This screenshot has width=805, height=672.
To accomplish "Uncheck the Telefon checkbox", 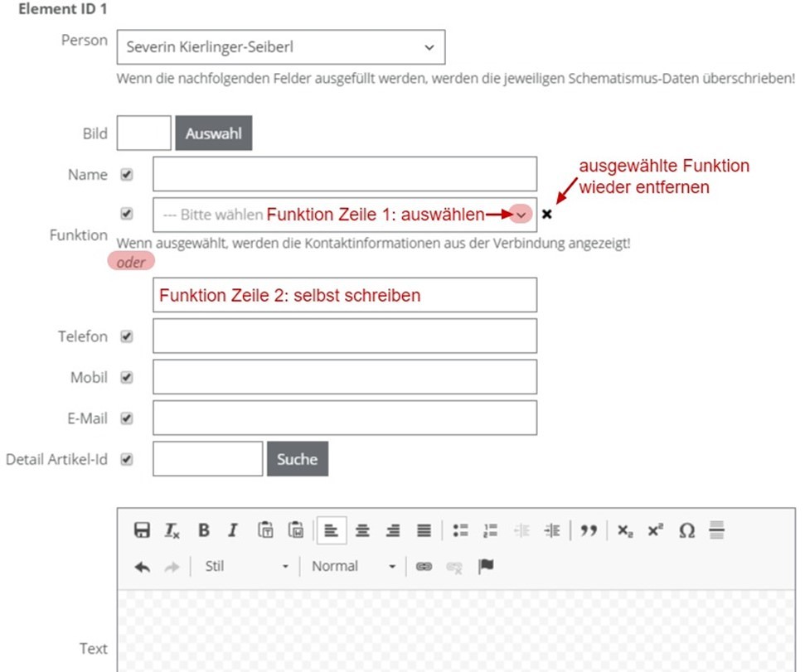I will point(127,336).
